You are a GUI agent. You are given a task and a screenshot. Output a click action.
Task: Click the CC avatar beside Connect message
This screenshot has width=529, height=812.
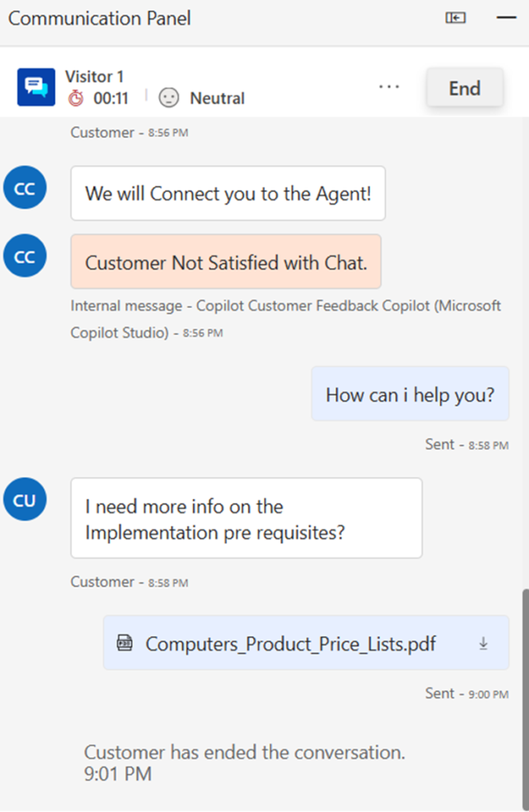25,188
